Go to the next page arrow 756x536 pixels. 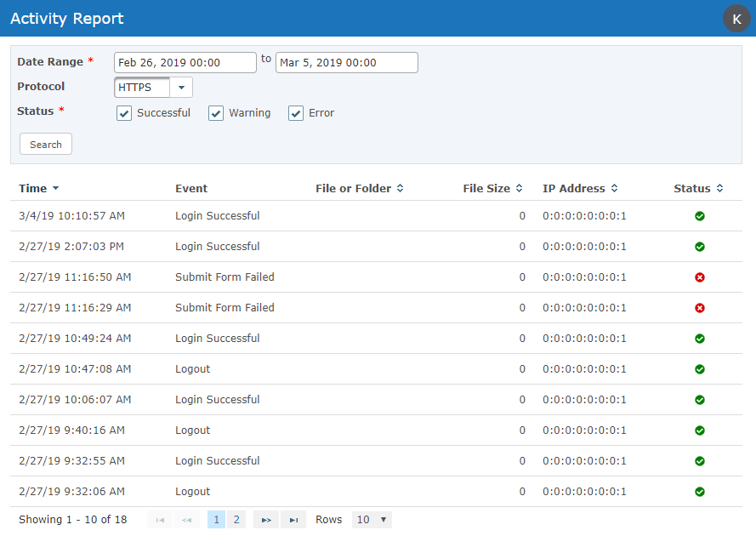pyautogui.click(x=266, y=520)
